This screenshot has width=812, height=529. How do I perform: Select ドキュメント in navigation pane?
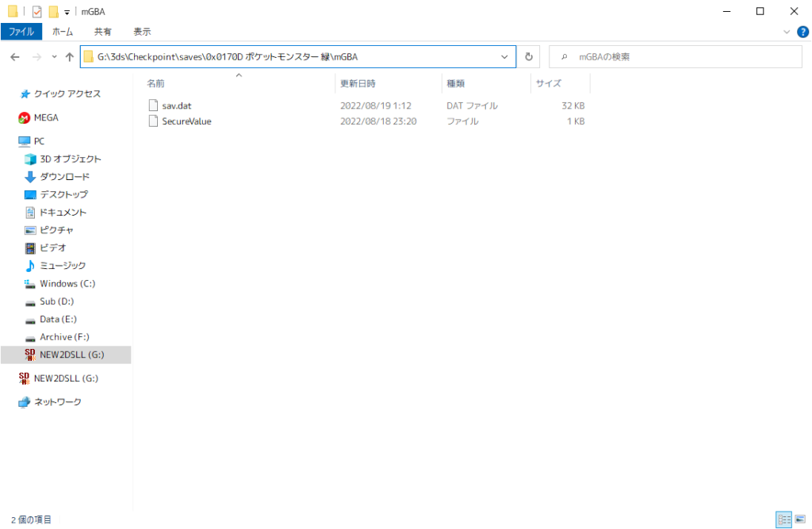63,213
